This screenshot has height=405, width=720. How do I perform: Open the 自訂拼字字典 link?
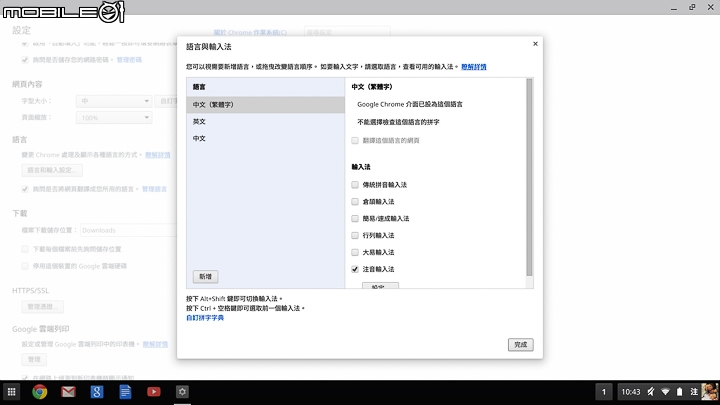tap(205, 318)
